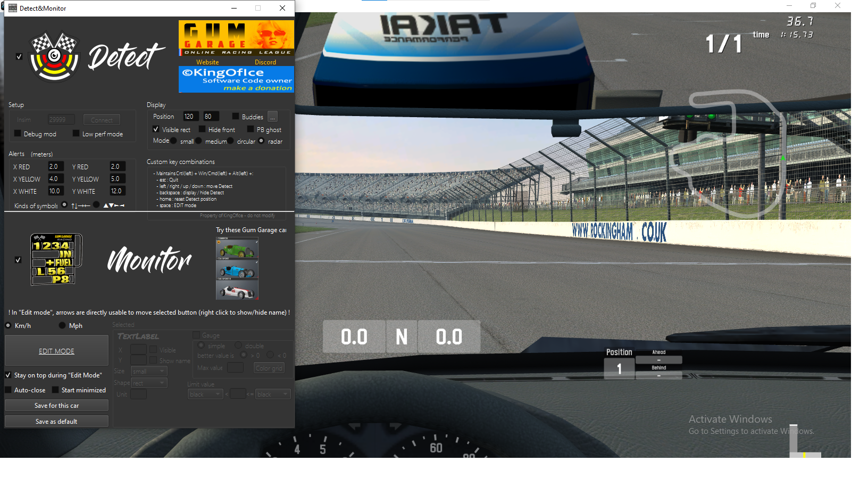
Task: Choose solid triangle symbols style
Action: [x=96, y=205]
